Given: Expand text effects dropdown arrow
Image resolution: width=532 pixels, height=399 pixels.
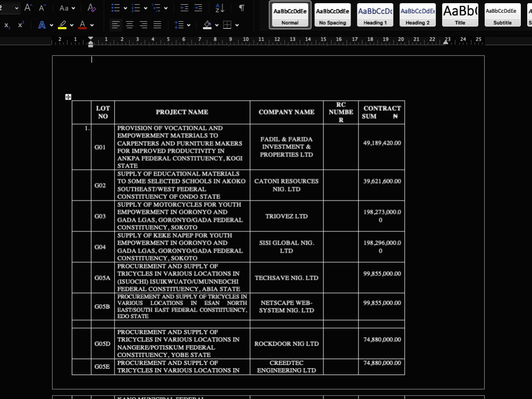Looking at the screenshot, I should tap(52, 25).
